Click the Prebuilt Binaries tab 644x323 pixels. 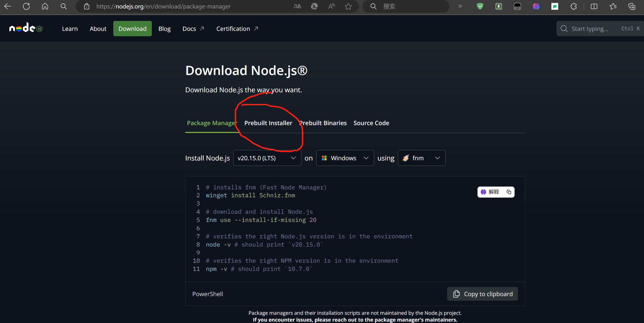pos(323,123)
